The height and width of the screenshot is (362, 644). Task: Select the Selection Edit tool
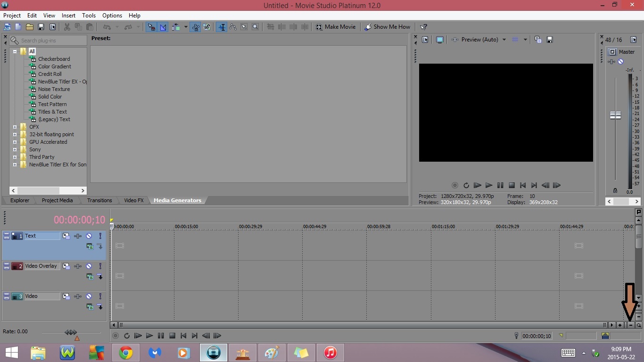click(244, 27)
